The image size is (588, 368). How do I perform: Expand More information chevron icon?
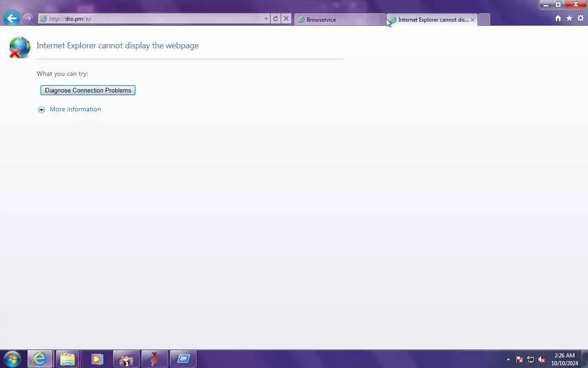[41, 109]
